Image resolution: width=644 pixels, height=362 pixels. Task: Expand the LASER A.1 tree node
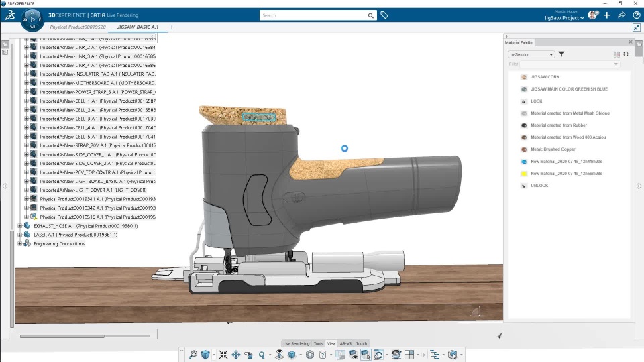(19, 235)
